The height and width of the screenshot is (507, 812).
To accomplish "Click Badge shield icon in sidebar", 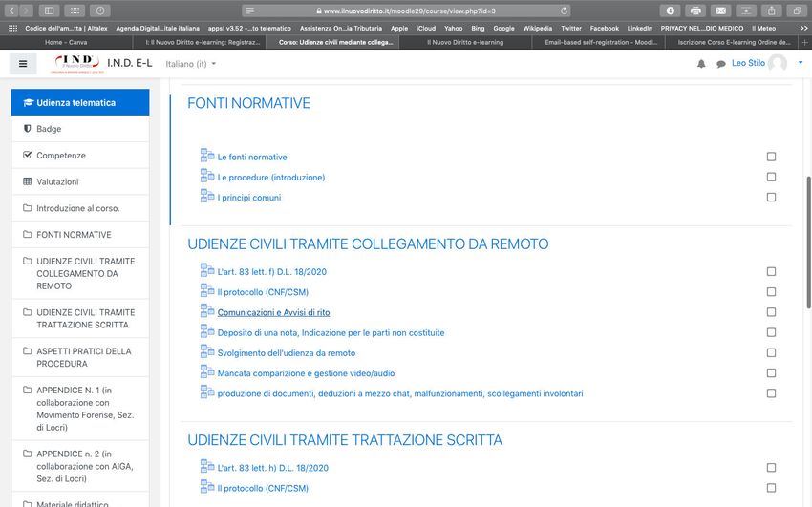I will [x=28, y=128].
